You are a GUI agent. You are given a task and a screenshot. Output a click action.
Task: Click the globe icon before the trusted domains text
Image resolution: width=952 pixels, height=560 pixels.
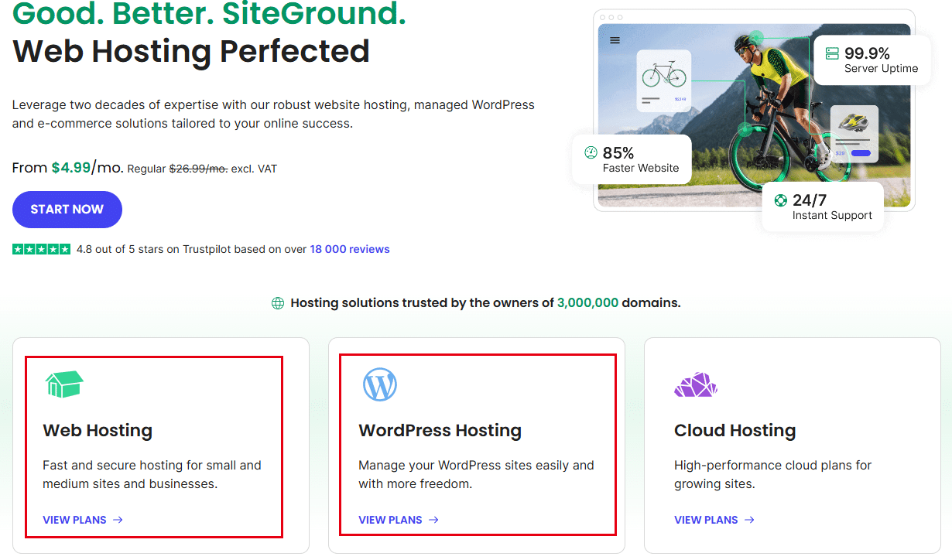tap(278, 302)
